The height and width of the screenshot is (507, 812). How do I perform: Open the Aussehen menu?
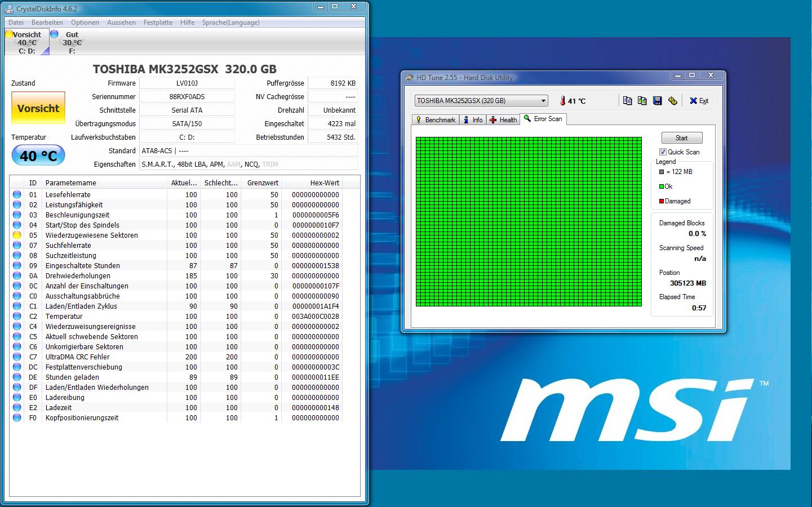(x=121, y=23)
